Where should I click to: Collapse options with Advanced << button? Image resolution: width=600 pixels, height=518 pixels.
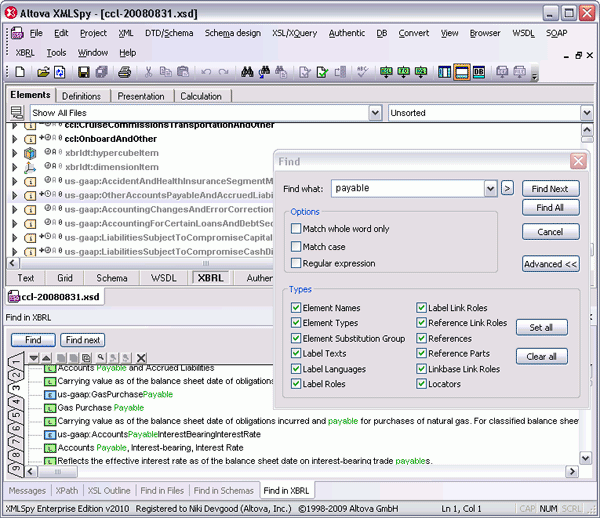coord(550,264)
